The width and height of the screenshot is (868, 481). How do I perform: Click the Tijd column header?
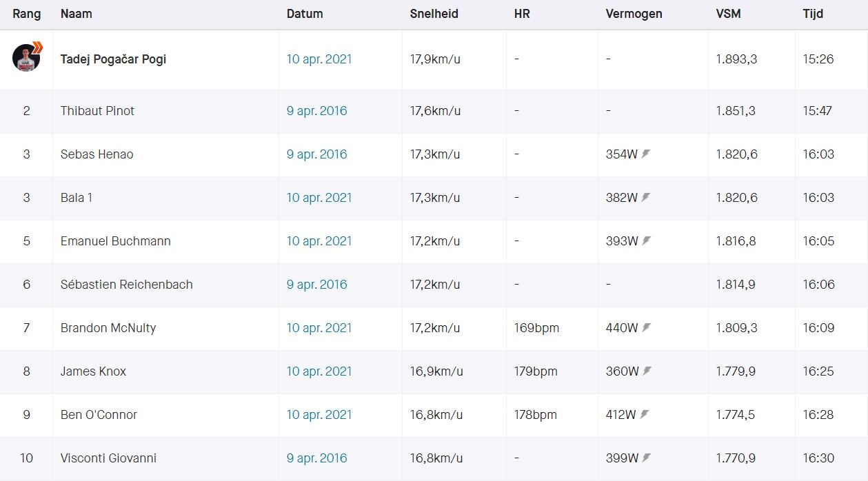click(x=813, y=14)
